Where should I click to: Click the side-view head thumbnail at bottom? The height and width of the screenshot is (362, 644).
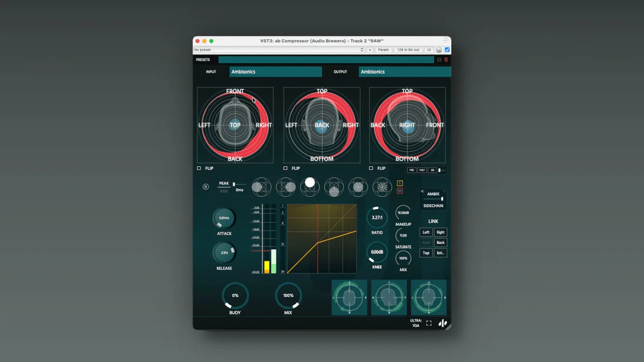pyautogui.click(x=389, y=298)
